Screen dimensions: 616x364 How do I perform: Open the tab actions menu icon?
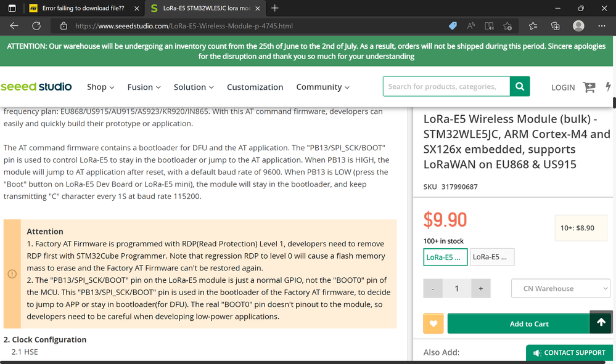12,8
